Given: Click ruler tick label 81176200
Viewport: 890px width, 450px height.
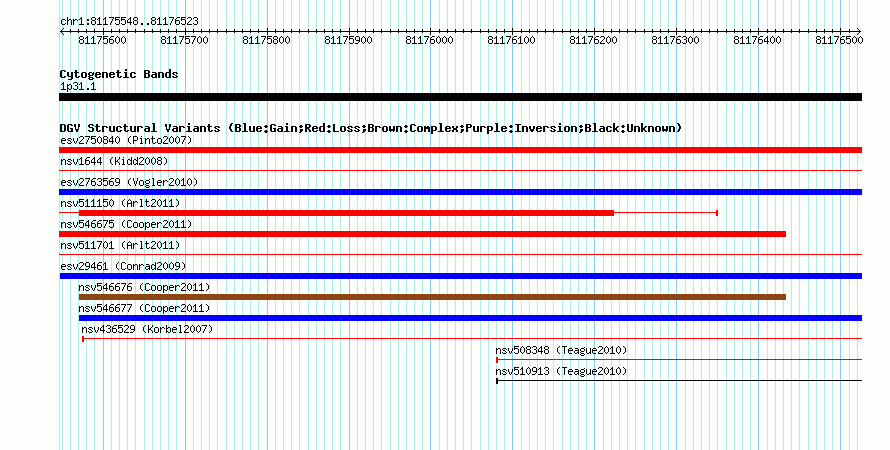Looking at the screenshot, I should point(593,40).
